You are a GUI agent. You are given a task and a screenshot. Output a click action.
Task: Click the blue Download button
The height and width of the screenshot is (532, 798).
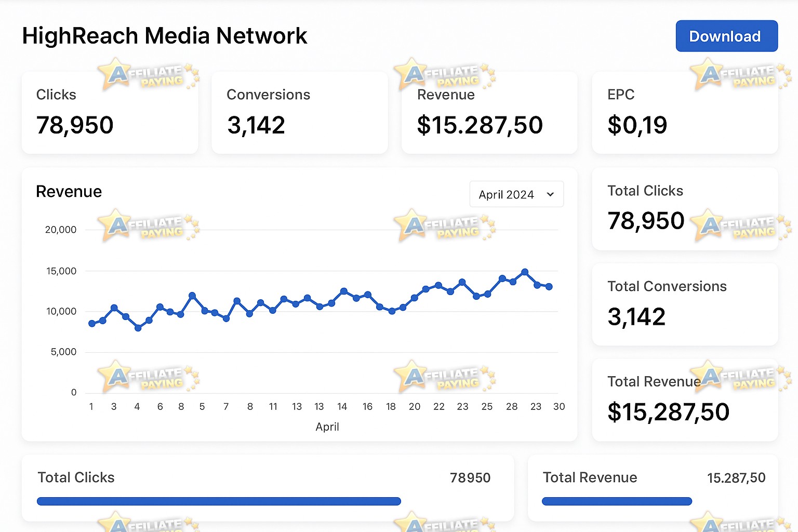click(x=726, y=36)
